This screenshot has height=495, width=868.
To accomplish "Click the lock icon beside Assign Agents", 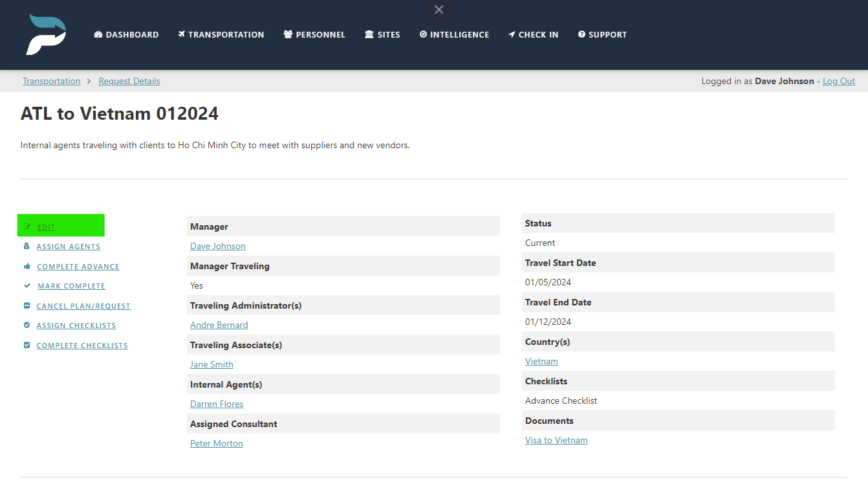I will click(x=27, y=247).
